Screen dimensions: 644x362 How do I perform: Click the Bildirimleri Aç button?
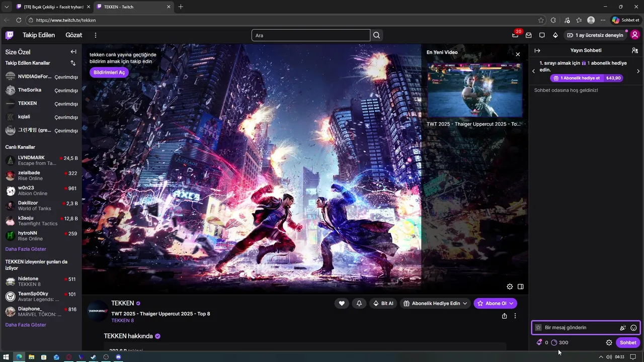pos(109,72)
